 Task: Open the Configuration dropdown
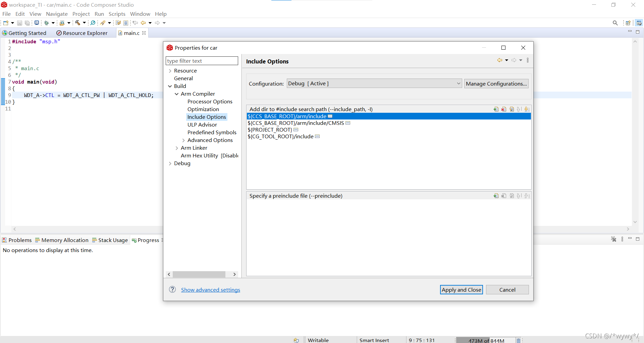[x=374, y=84]
